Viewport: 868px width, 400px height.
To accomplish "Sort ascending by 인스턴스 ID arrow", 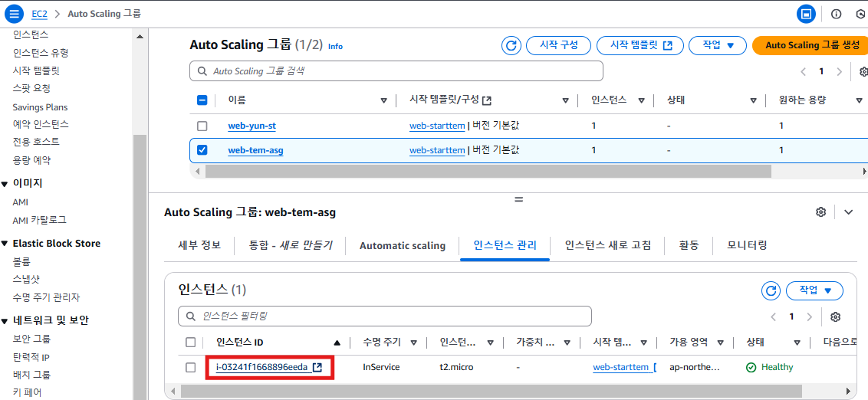I will pyautogui.click(x=337, y=343).
